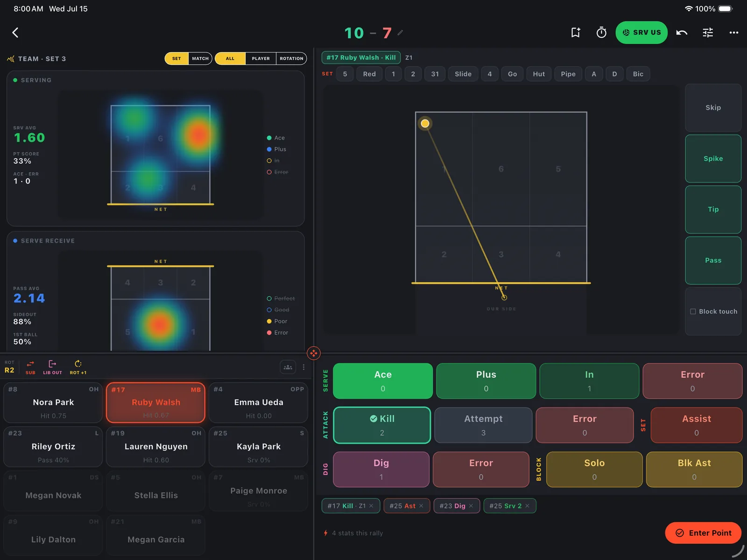Choose the Go set type
This screenshot has height=560, width=747.
point(512,74)
